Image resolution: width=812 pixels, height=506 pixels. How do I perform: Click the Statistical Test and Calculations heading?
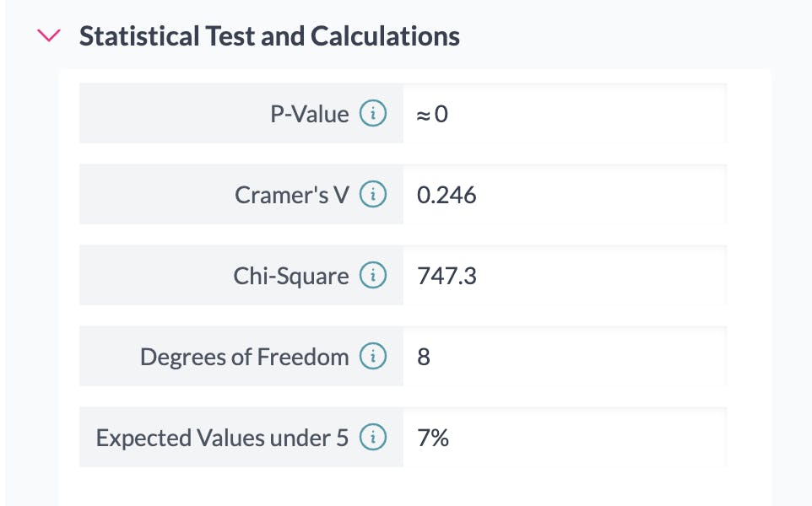coord(269,36)
